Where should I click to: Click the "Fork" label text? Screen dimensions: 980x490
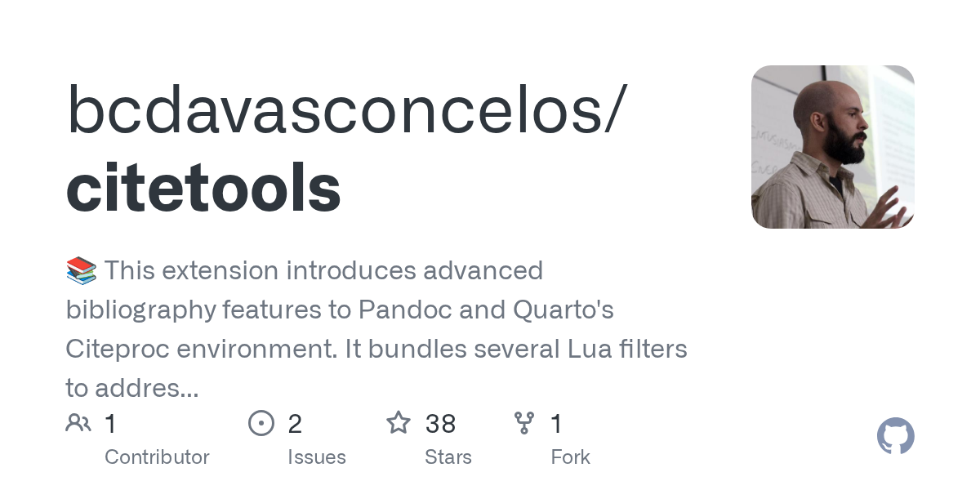click(x=570, y=457)
